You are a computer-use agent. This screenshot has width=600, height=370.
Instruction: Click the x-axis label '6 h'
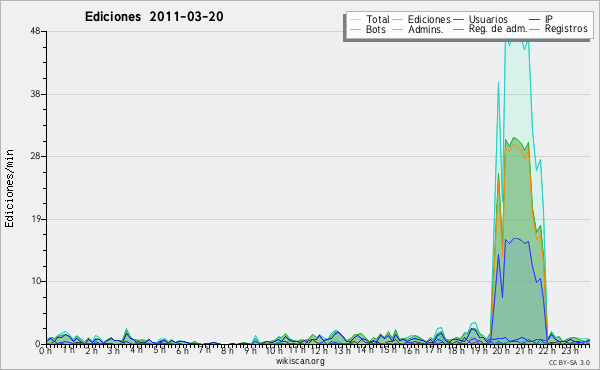click(182, 350)
